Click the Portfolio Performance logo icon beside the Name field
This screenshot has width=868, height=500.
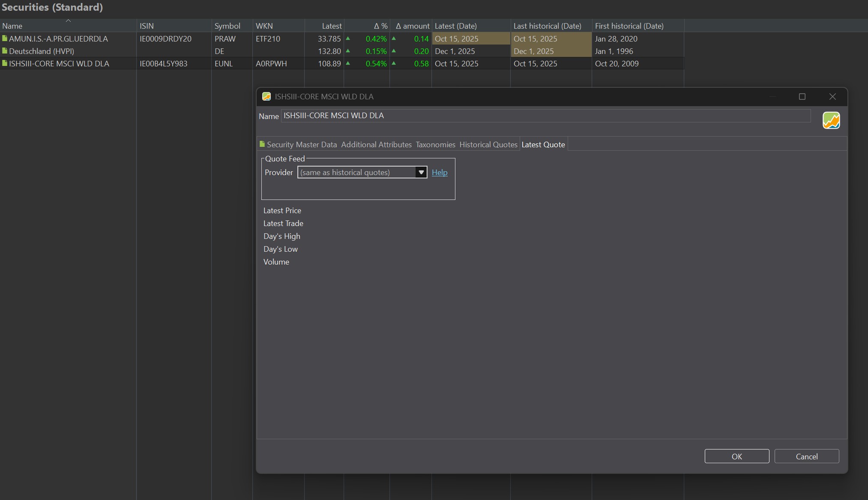coord(831,120)
